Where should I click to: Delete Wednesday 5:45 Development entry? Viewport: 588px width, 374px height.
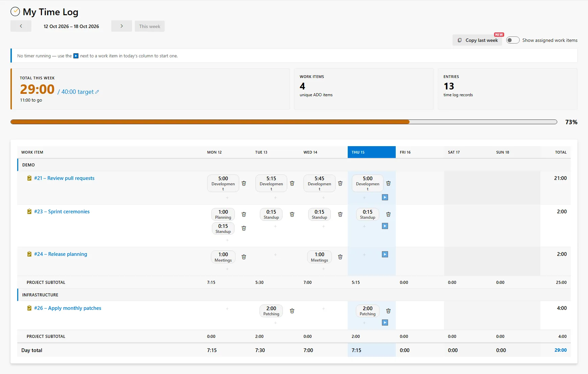[x=340, y=183]
